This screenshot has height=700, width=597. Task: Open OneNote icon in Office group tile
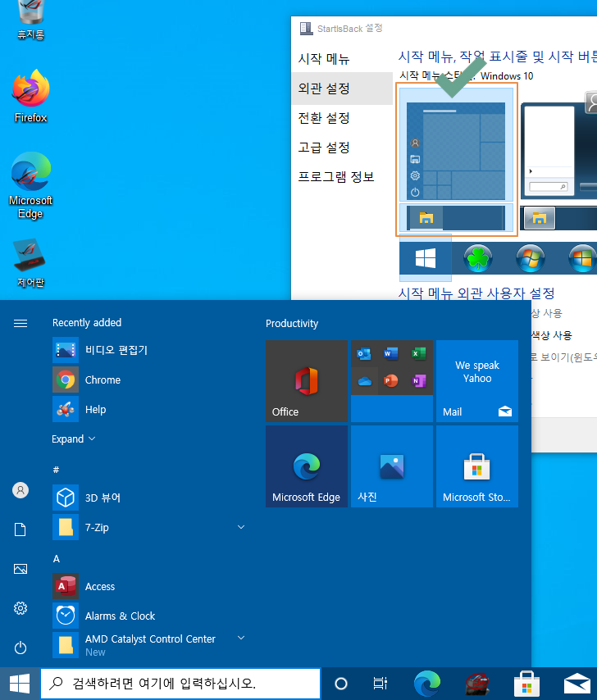[x=419, y=381]
